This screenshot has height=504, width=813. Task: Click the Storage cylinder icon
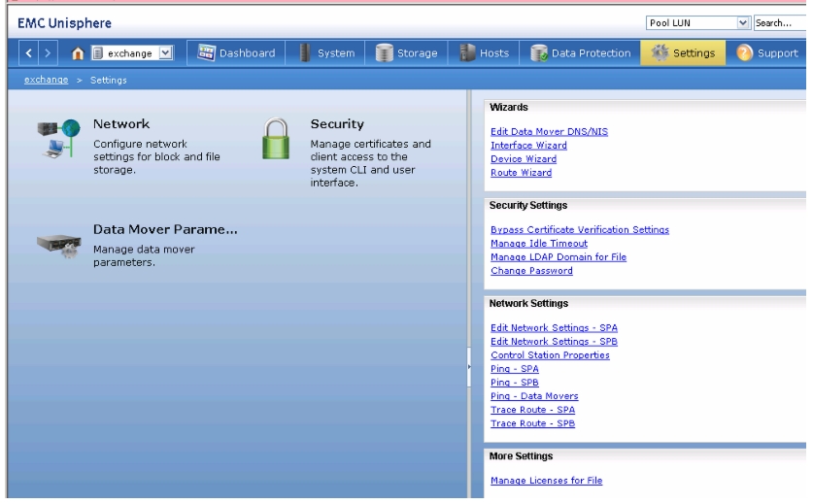click(x=385, y=52)
